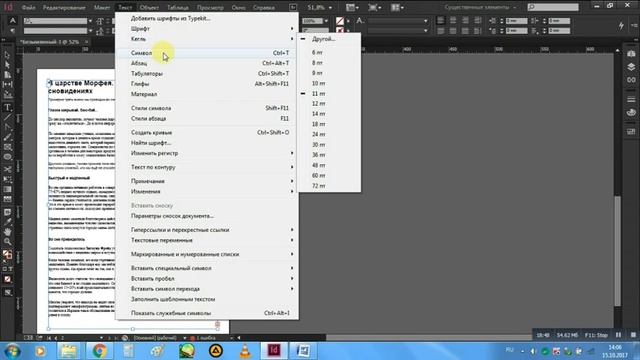Select the Eyedropper tool

pyautogui.click(x=7, y=222)
